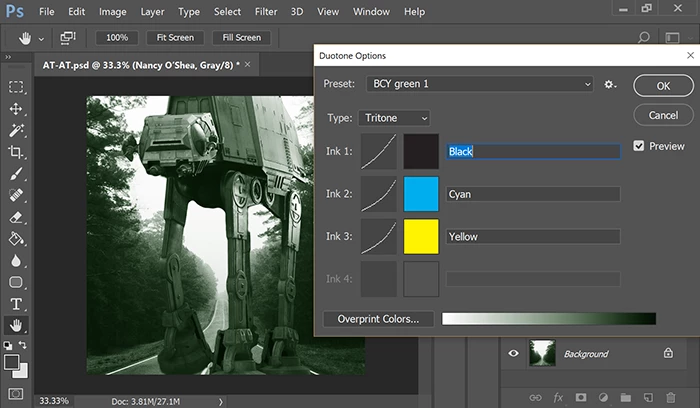Open the Duotone preset gear menu

(610, 84)
